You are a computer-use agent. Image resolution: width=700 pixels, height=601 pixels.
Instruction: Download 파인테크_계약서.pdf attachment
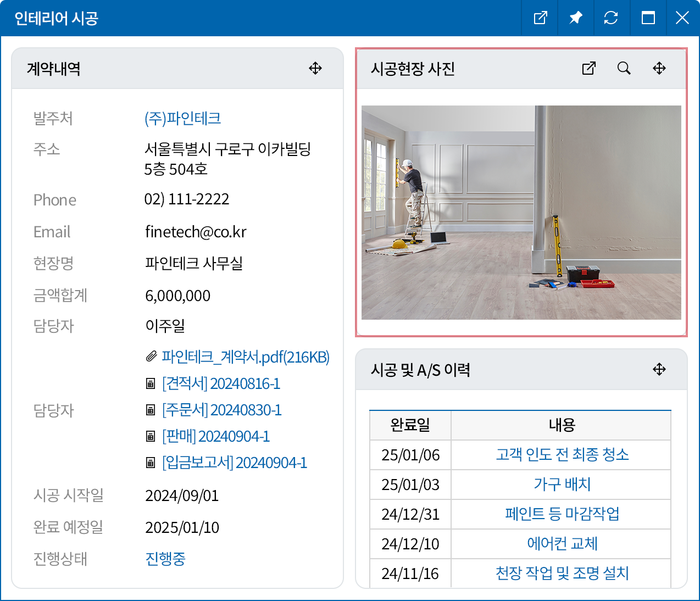[x=245, y=357]
